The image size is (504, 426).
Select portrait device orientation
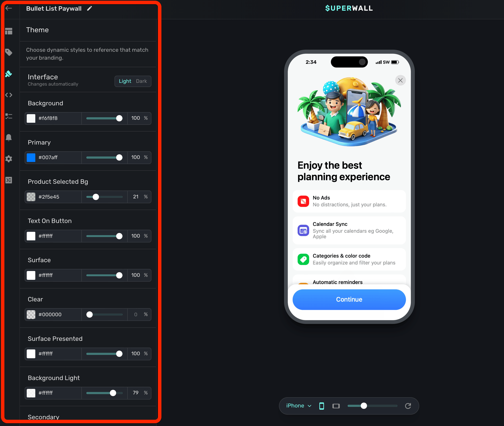point(321,406)
